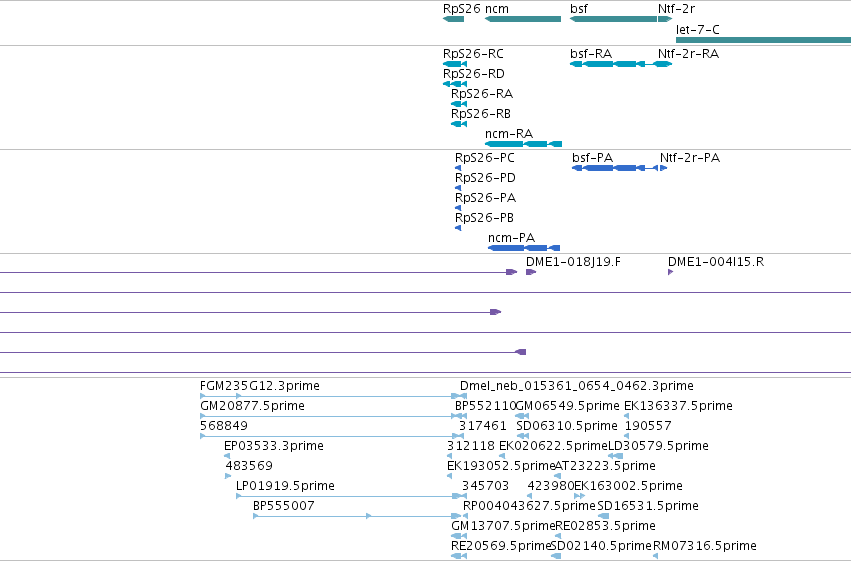This screenshot has height=561, width=851.
Task: Click the SD02140.5prime EST label
Action: tap(601, 546)
